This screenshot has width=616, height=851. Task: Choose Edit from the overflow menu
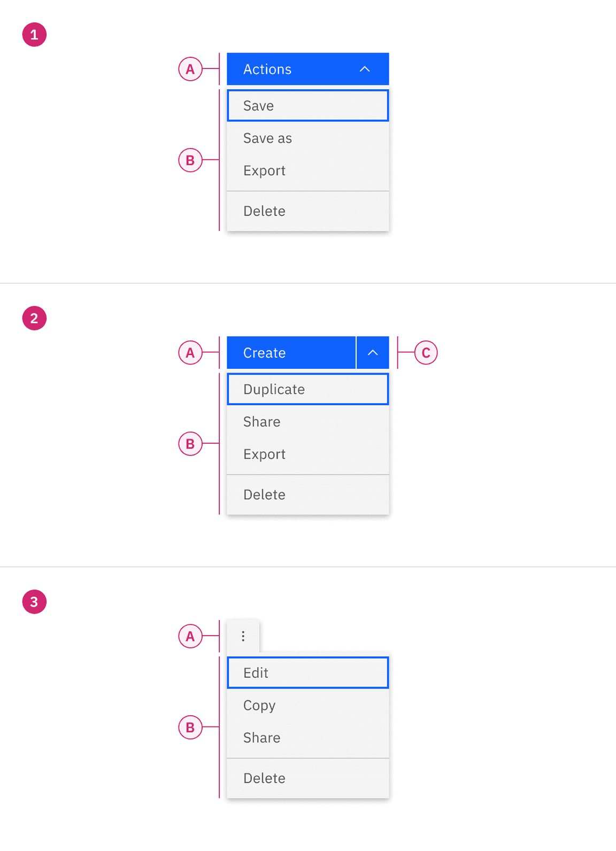click(307, 672)
